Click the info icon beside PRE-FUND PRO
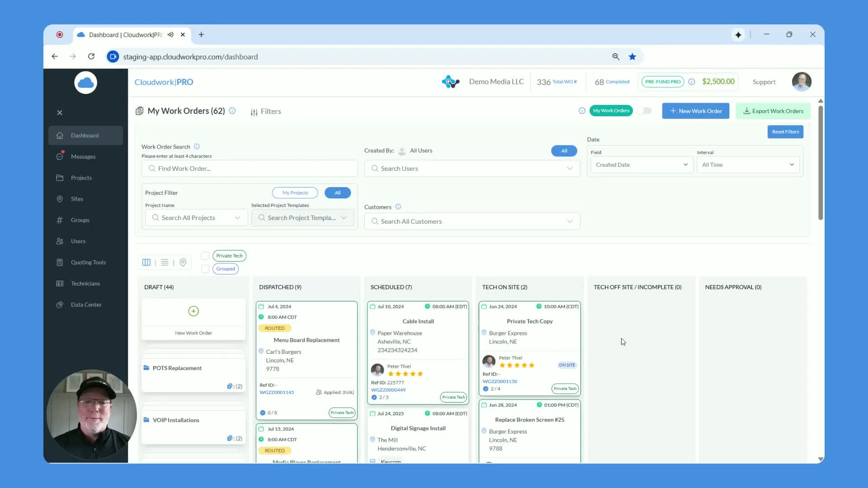Screen dimensions: 868x488 click(692, 82)
